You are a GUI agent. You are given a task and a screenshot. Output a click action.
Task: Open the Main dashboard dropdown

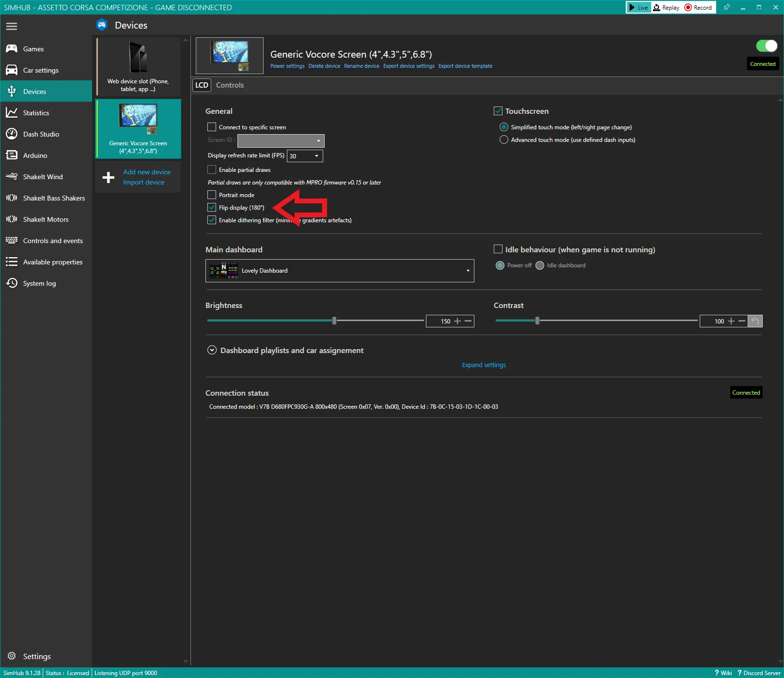point(340,271)
